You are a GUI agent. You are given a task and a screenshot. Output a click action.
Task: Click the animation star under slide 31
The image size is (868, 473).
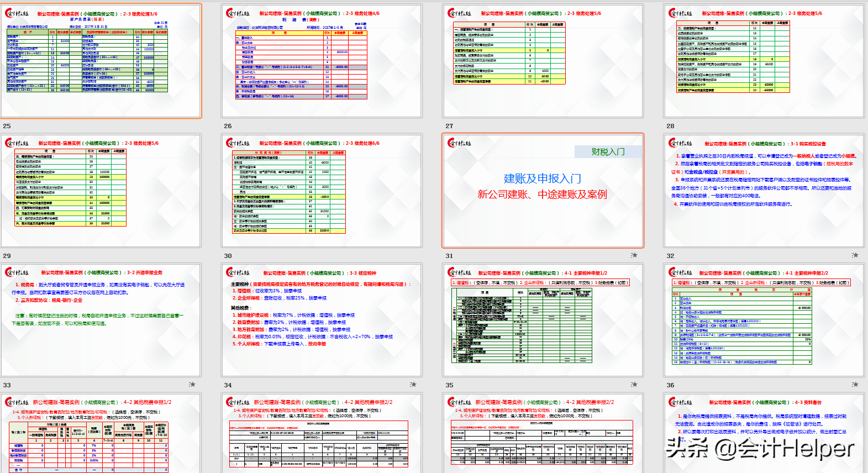click(x=634, y=255)
